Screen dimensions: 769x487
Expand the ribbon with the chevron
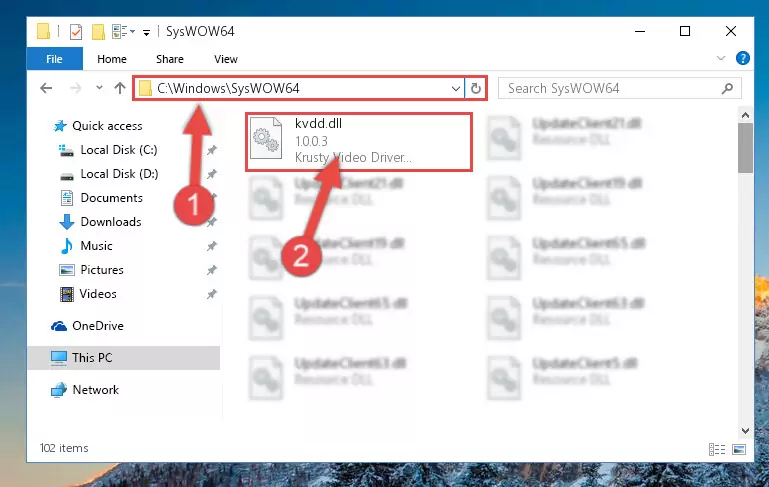coord(720,58)
